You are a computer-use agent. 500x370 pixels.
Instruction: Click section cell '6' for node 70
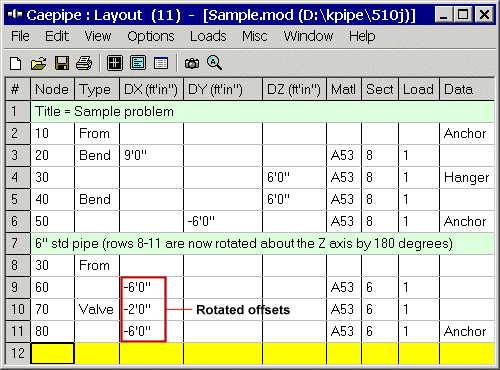click(380, 309)
